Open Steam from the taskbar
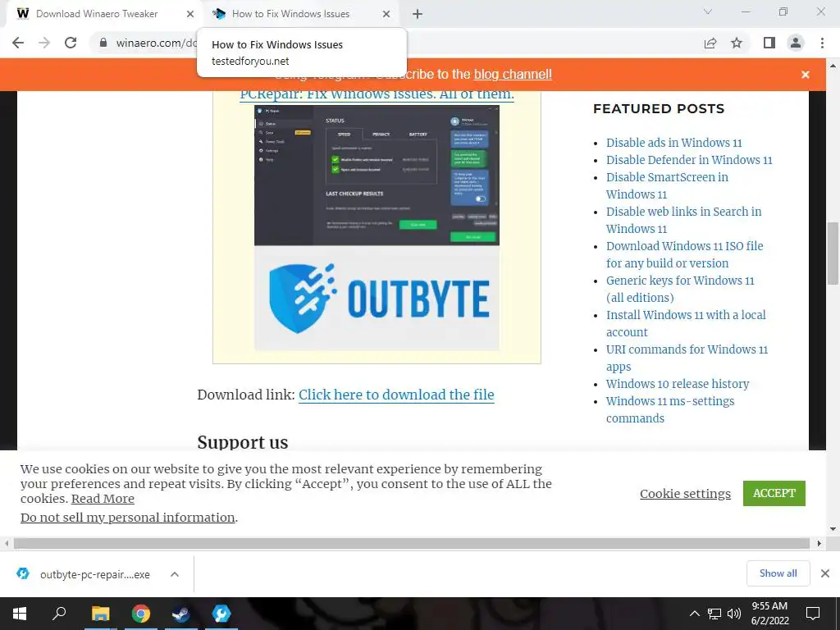The width and height of the screenshot is (840, 630). click(x=181, y=614)
